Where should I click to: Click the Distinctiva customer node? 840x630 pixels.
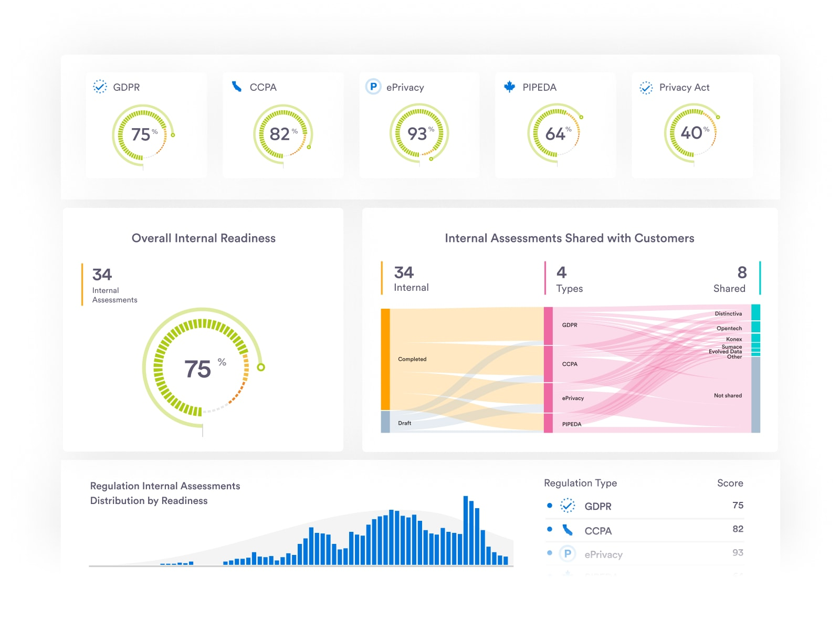pyautogui.click(x=756, y=313)
